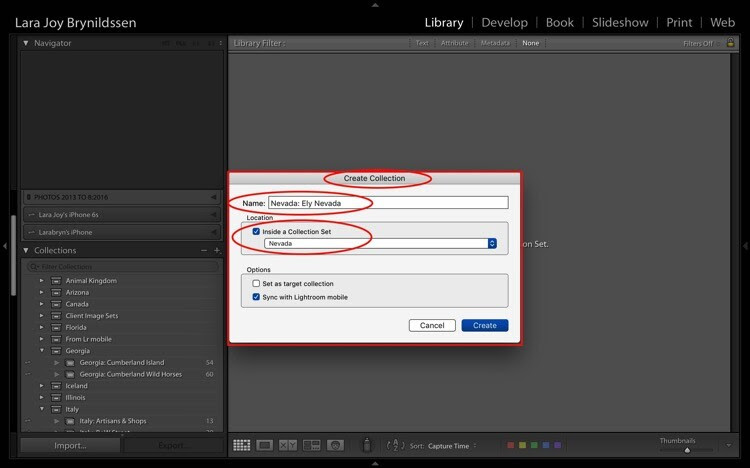Remove collection with minus icon
The image size is (750, 468).
[x=204, y=250]
